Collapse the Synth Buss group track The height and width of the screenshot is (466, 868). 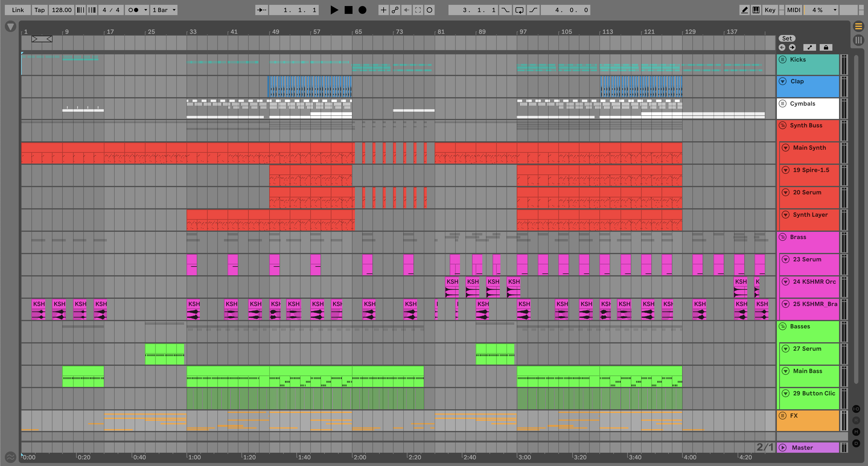point(783,125)
